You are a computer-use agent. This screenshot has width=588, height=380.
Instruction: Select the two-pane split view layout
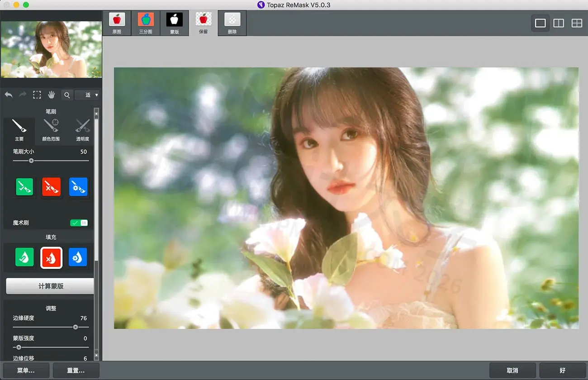(x=559, y=24)
